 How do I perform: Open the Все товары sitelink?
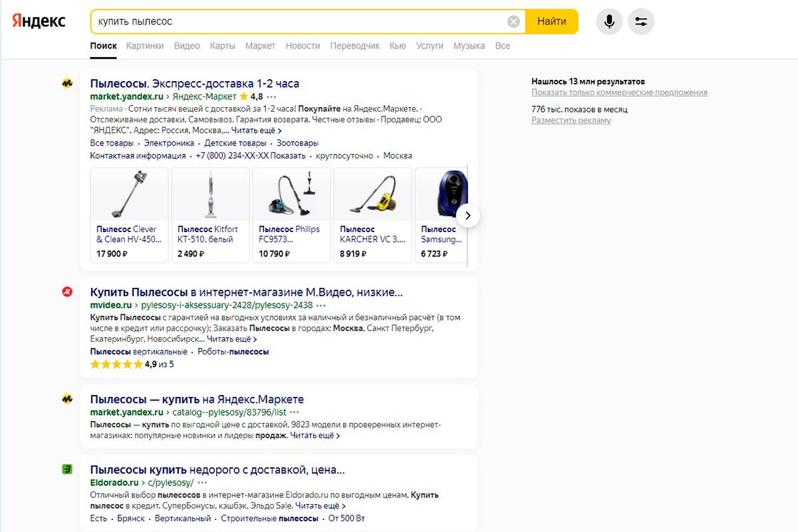[112, 143]
